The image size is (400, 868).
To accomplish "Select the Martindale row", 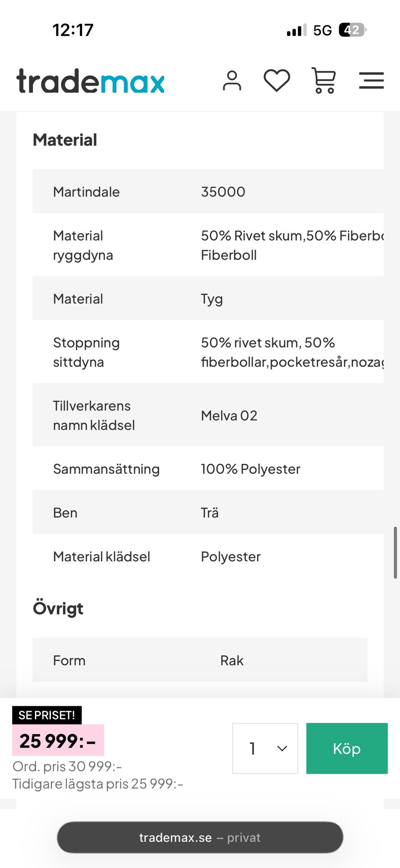I will coord(208,191).
